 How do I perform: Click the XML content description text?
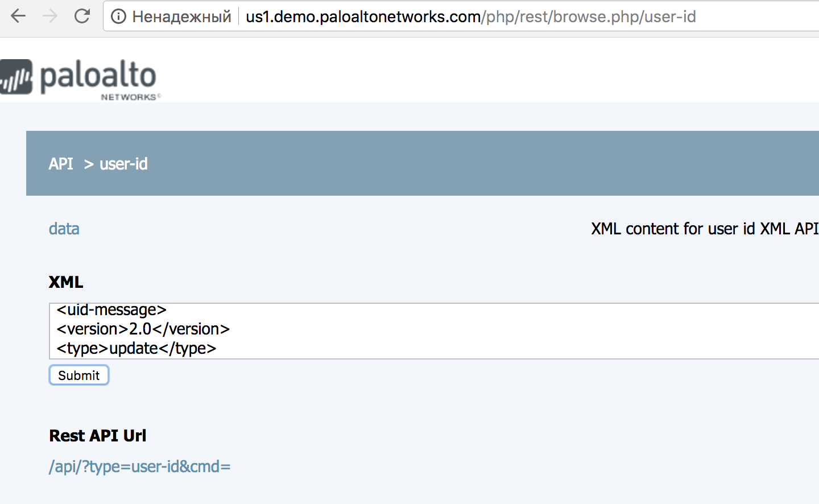(705, 229)
